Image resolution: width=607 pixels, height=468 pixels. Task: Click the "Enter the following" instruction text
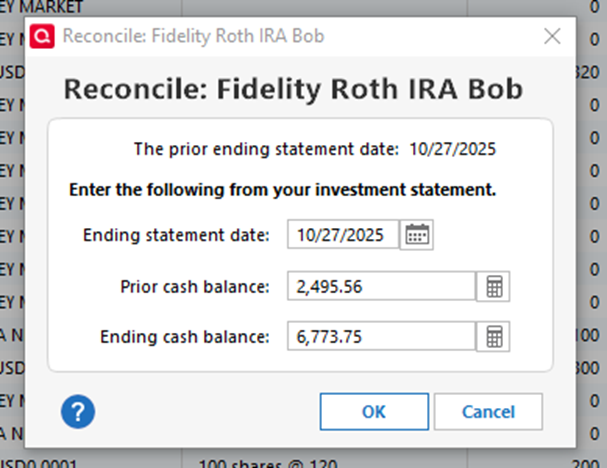coord(283,188)
